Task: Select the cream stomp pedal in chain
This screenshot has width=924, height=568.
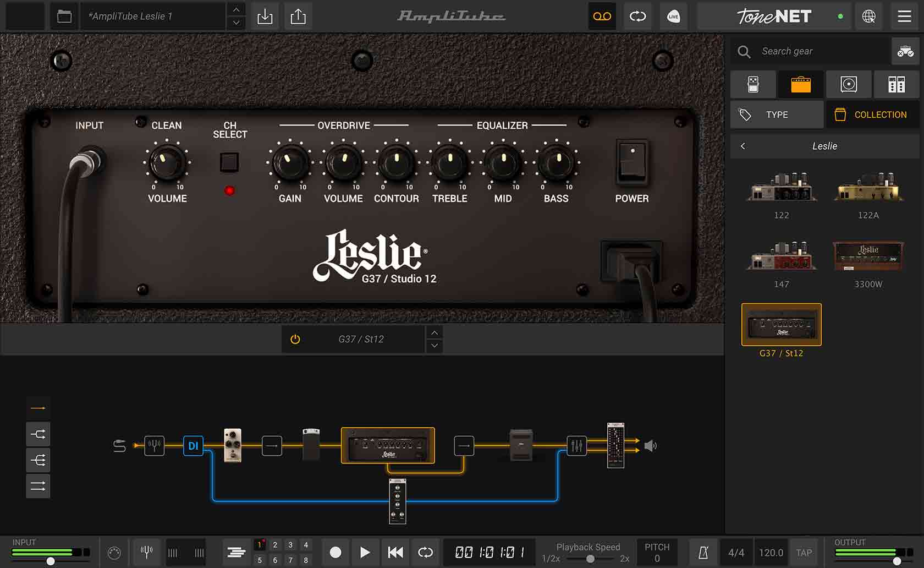Action: (x=233, y=445)
